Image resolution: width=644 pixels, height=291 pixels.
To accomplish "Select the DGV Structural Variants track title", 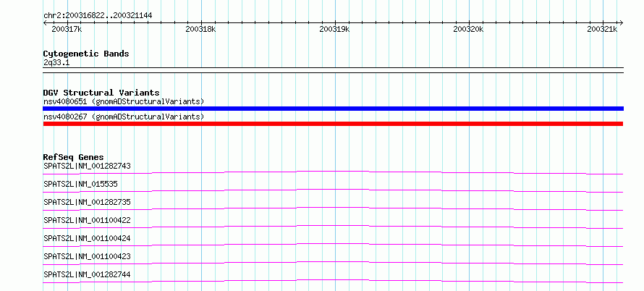I will coord(101,93).
